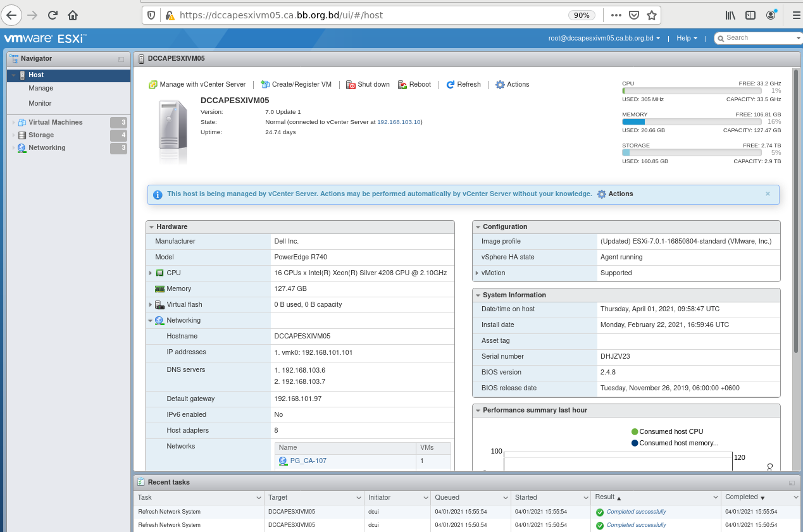Click the CPU usage bar

point(693,91)
